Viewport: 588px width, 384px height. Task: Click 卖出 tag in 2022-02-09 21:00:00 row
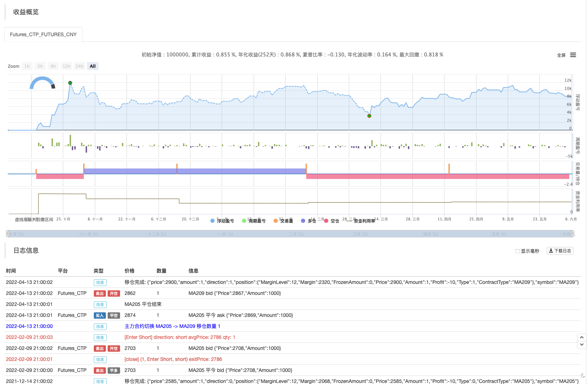pyautogui.click(x=99, y=371)
